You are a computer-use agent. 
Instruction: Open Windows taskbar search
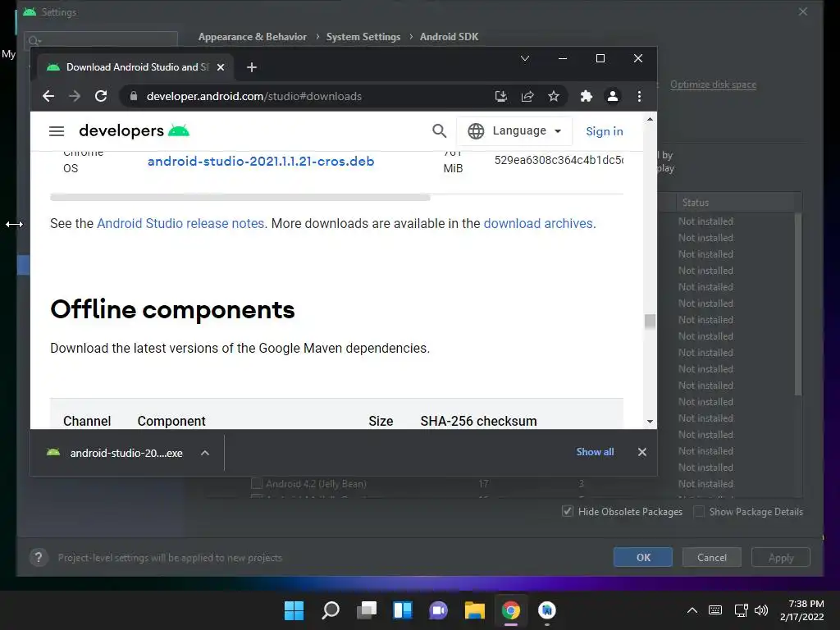click(330, 610)
